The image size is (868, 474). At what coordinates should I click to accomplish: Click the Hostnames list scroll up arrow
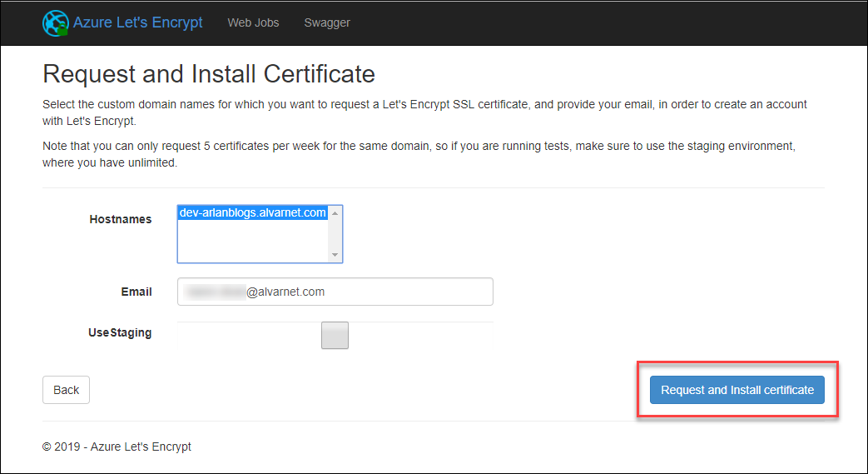pos(335,213)
